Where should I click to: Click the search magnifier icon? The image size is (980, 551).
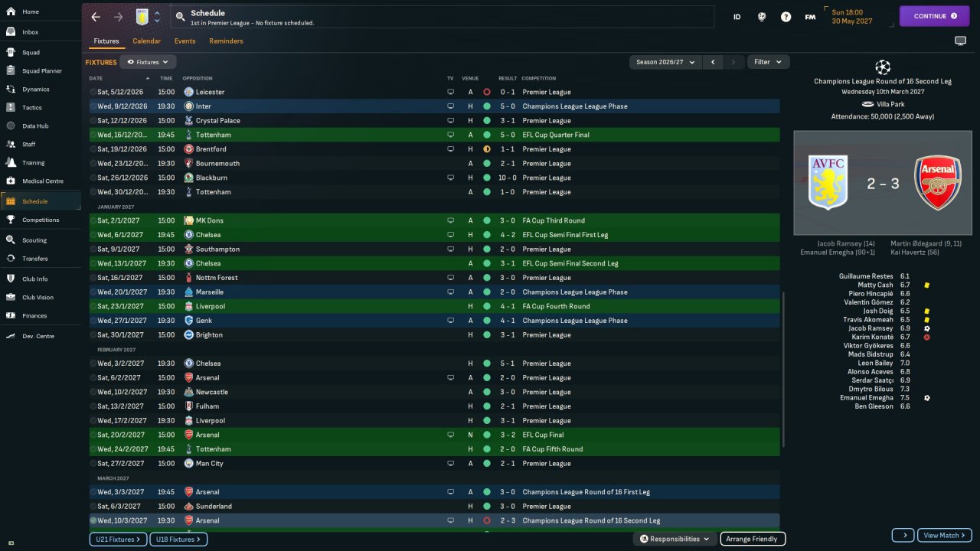pyautogui.click(x=180, y=16)
